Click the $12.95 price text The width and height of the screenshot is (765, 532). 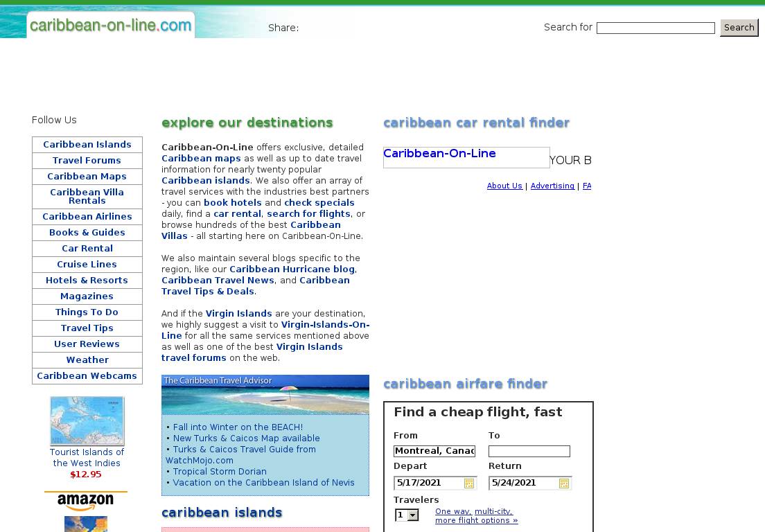(x=86, y=475)
